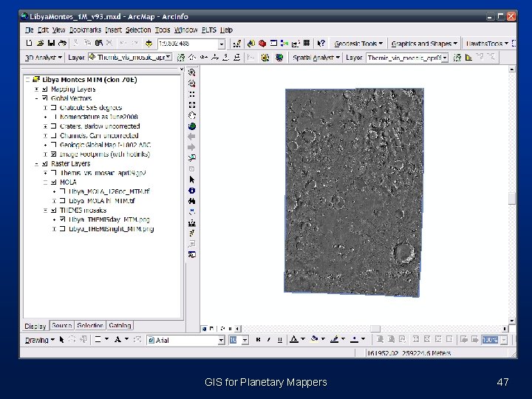Viewport: 532px width, 399px height.
Task: Uncheck Libya_THEMISday_MTM.png layer
Action: 62,219
